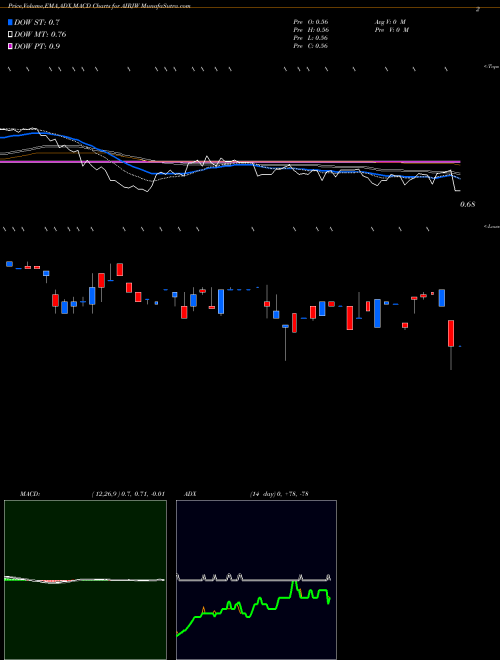Click MACD values '0.7, 0.71, -0.01'

(x=141, y=494)
